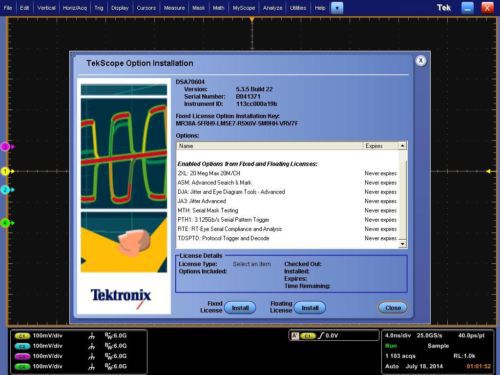The width and height of the screenshot is (500, 375).
Task: Click channel 2 cyan waveform handle
Action: click(x=7, y=190)
